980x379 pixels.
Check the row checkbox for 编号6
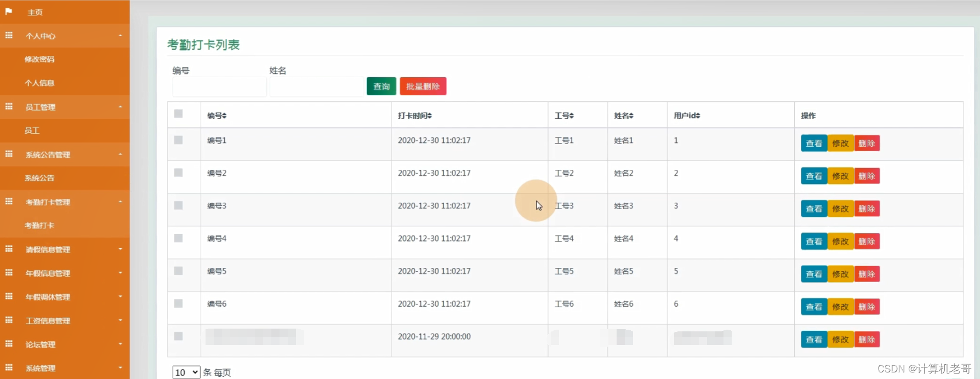tap(178, 303)
